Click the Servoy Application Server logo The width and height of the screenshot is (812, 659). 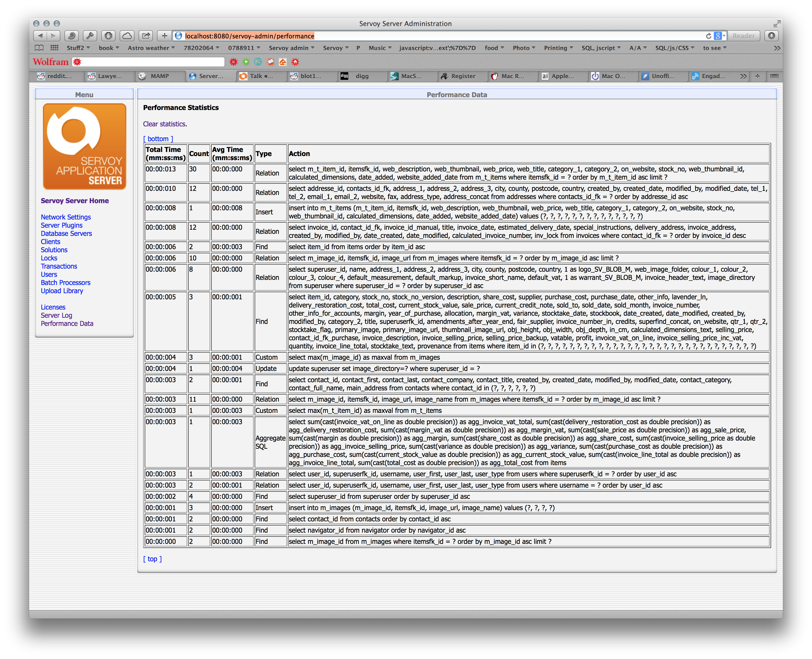[x=84, y=147]
